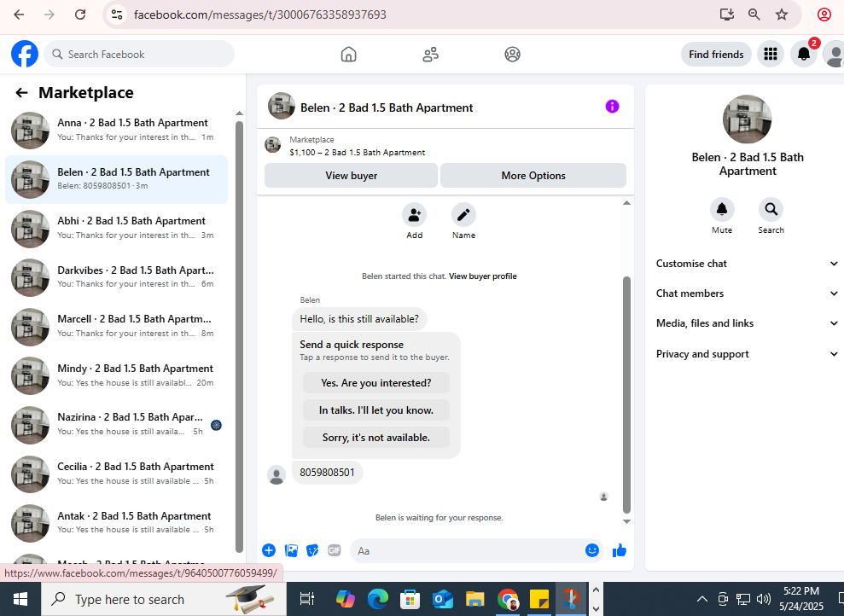This screenshot has height=616, width=844.
Task: Open the Groups icon in the top bar
Action: [x=512, y=55]
